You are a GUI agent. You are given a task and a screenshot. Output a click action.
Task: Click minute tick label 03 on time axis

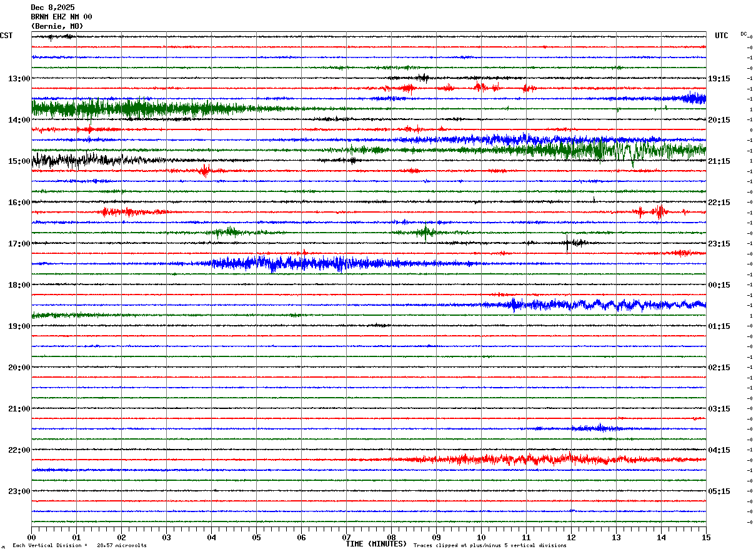click(x=166, y=538)
